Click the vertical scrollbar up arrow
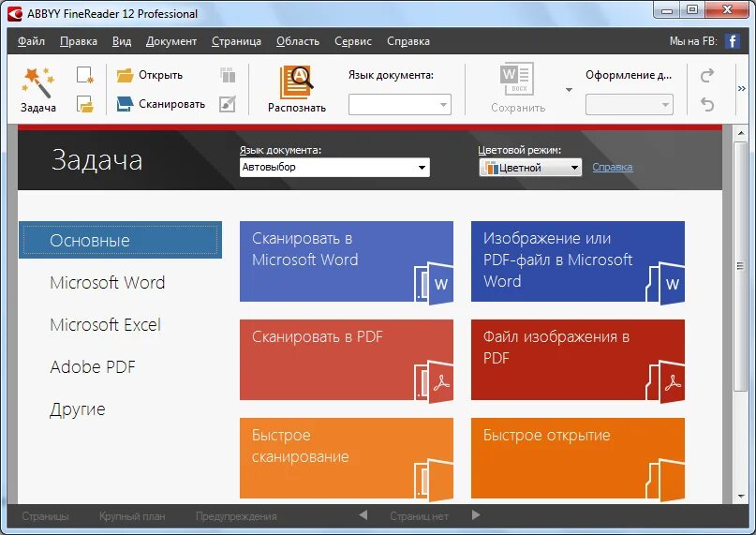Viewport: 756px width, 535px height. pos(741,132)
